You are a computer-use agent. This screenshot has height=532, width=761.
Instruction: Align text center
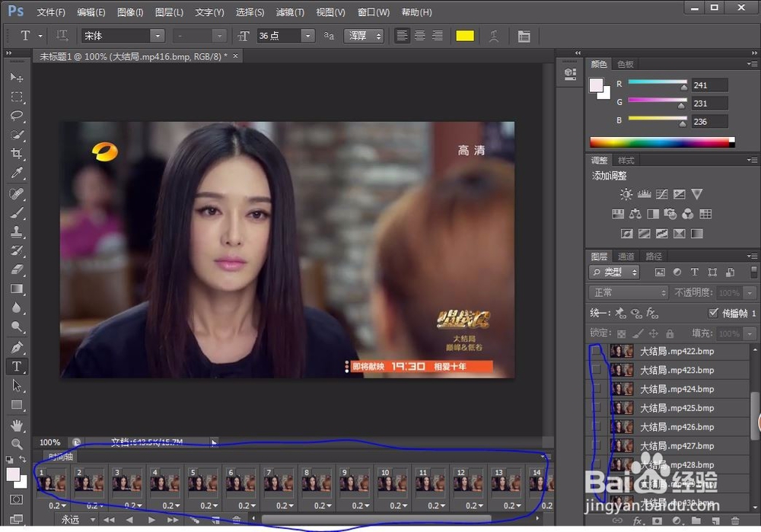click(420, 36)
